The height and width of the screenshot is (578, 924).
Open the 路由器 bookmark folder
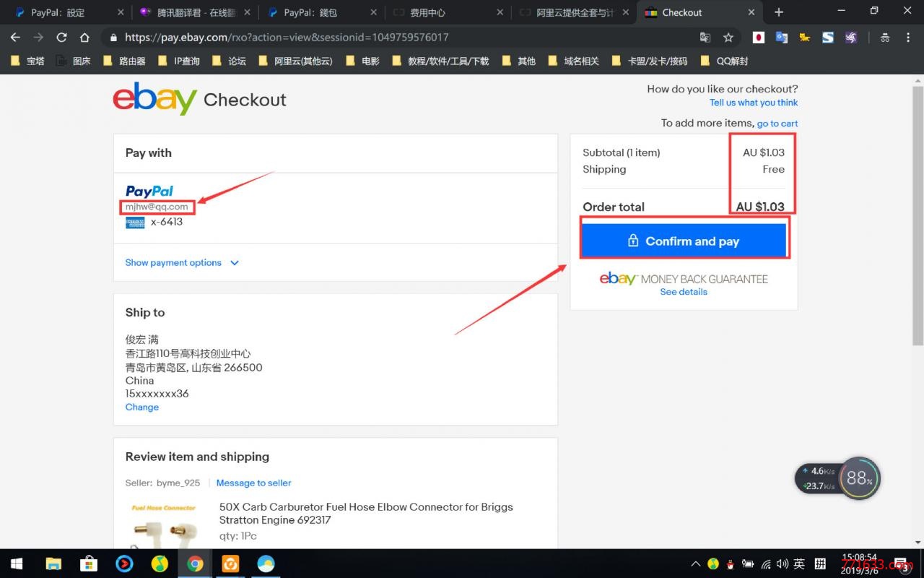pos(123,61)
